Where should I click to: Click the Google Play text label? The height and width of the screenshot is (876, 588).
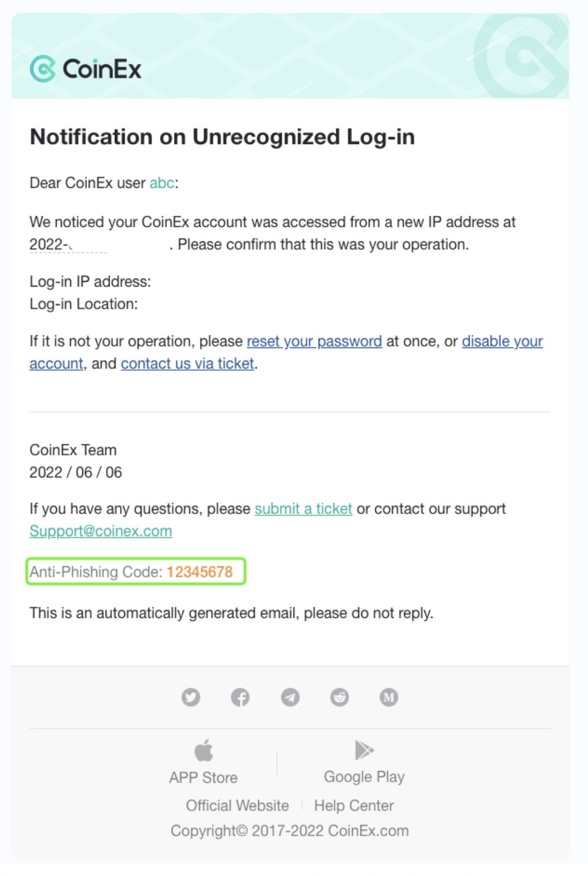point(364,777)
